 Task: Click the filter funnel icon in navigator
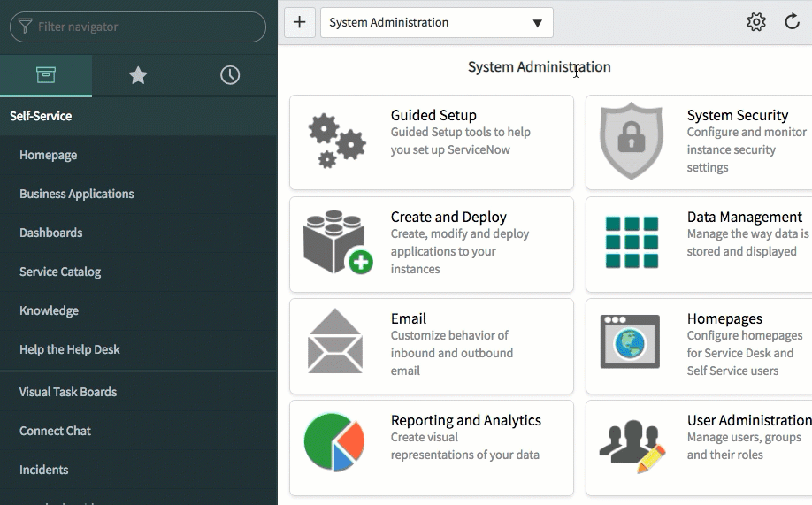click(x=25, y=26)
